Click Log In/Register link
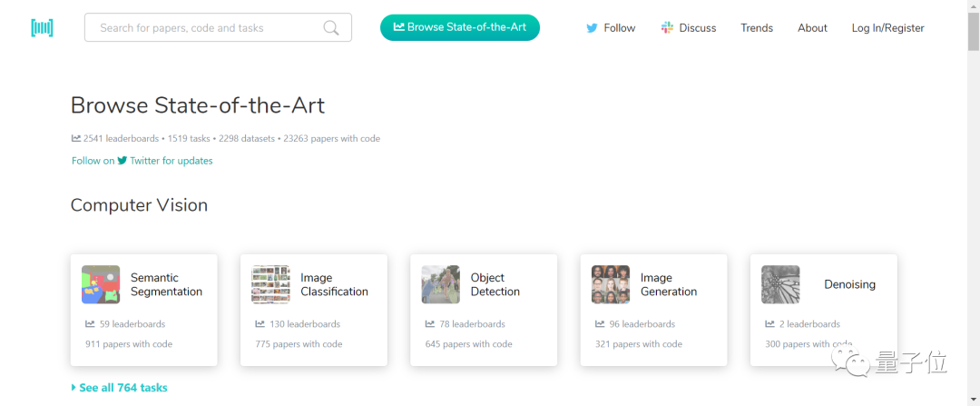Image resolution: width=980 pixels, height=406 pixels. pyautogui.click(x=887, y=28)
